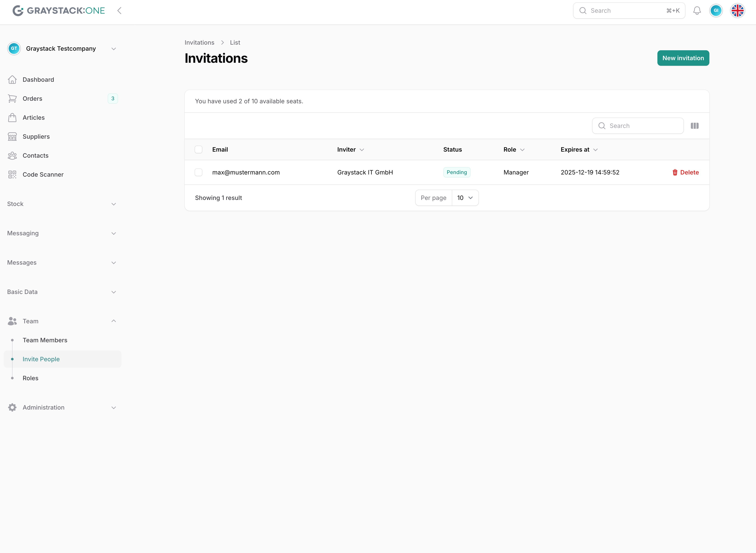This screenshot has width=756, height=553.
Task: Click the New invitation button
Action: click(683, 58)
